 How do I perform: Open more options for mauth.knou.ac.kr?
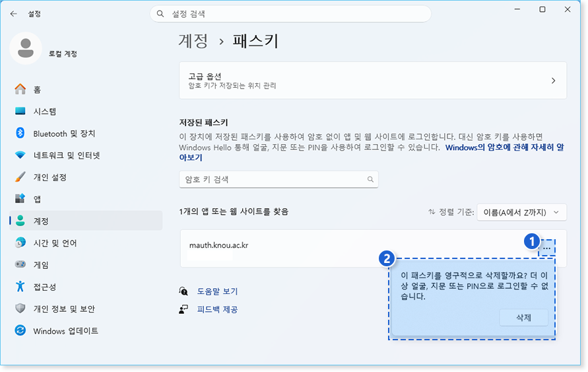(546, 248)
